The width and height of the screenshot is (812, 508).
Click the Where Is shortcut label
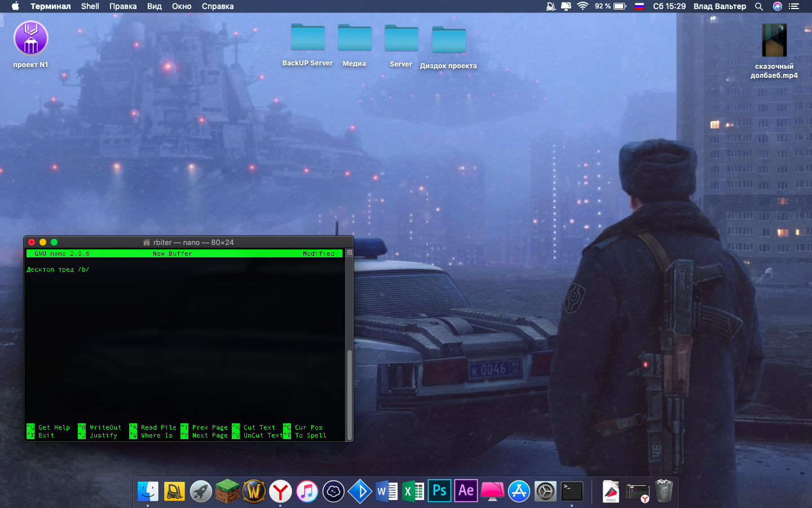click(x=157, y=435)
